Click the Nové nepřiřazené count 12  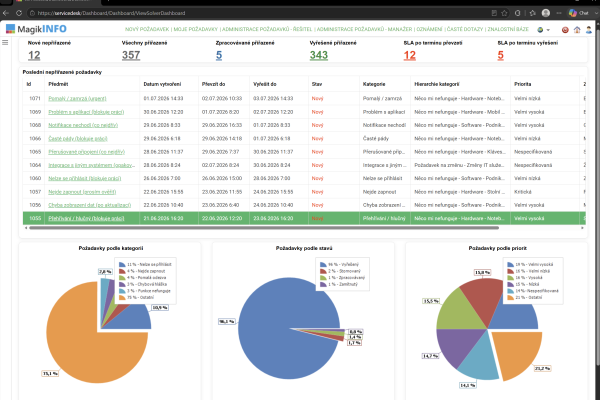[34, 55]
